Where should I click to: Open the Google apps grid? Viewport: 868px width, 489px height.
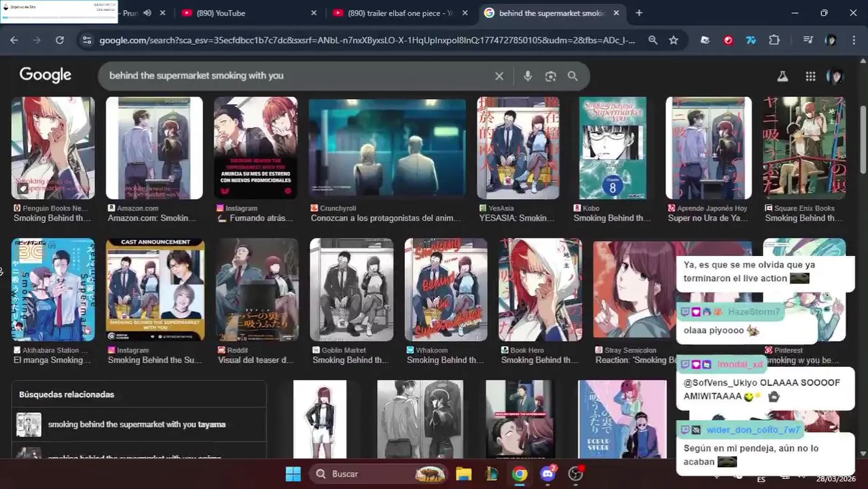tap(810, 76)
